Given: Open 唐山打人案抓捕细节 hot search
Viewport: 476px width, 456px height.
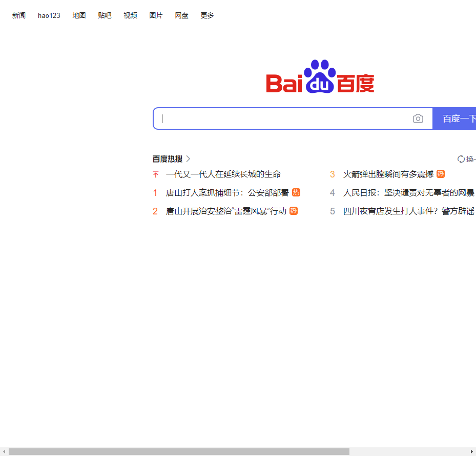Looking at the screenshot, I should pyautogui.click(x=227, y=193).
